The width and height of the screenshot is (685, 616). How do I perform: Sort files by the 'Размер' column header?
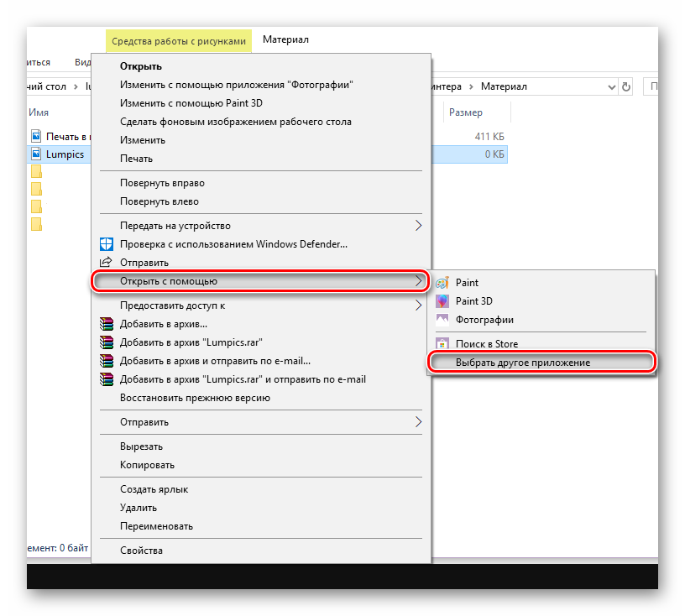[x=466, y=112]
